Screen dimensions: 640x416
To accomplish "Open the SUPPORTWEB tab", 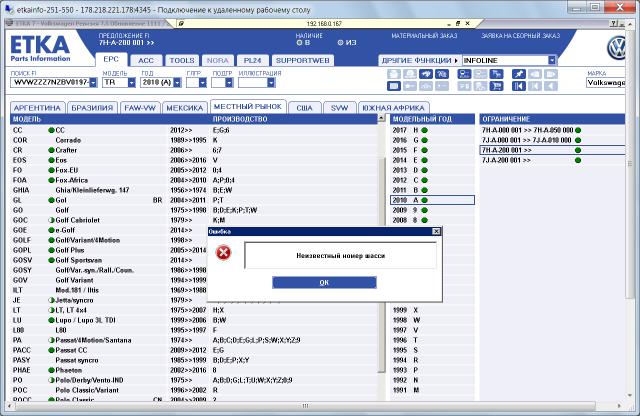I will tap(302, 60).
